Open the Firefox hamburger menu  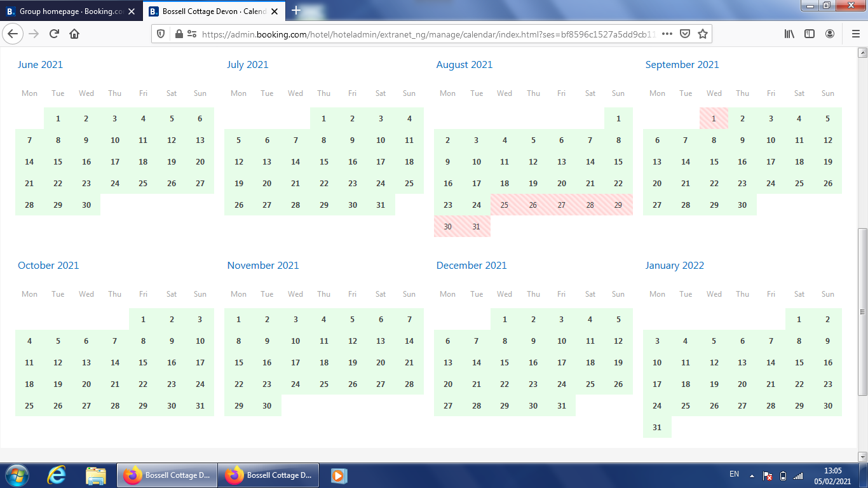[x=855, y=34]
